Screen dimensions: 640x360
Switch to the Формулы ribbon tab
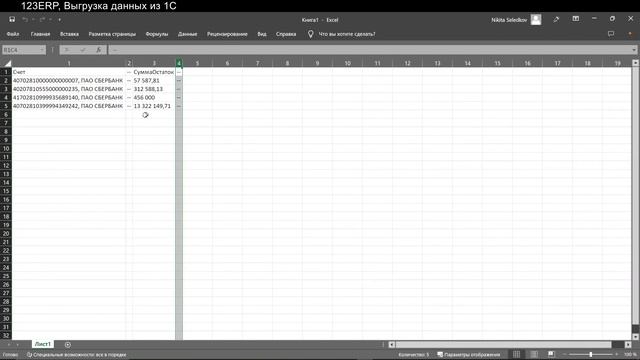(157, 34)
